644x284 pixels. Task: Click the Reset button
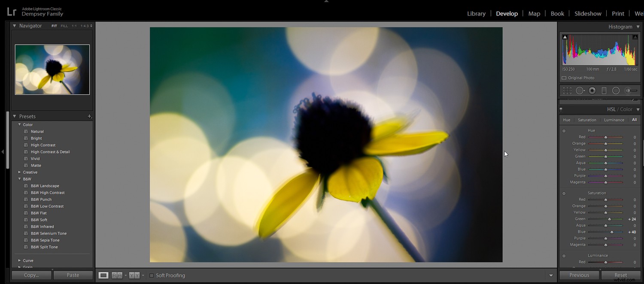click(x=621, y=275)
